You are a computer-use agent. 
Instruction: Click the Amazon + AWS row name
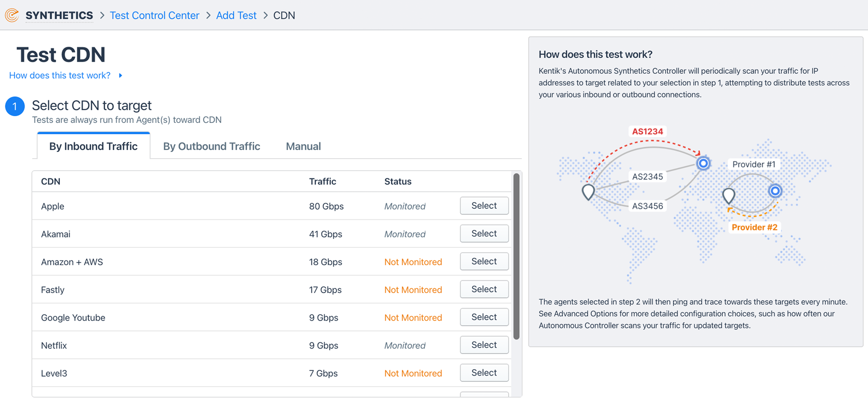72,262
